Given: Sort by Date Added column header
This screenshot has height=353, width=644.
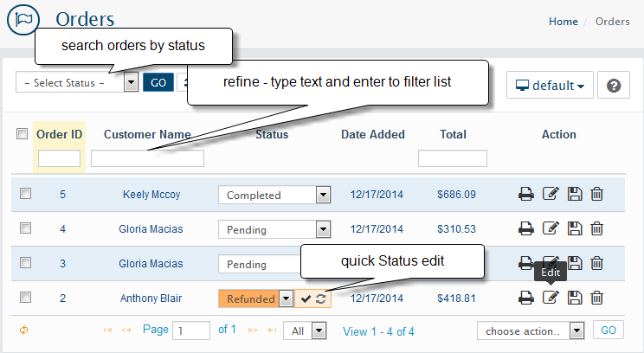Looking at the screenshot, I should pyautogui.click(x=373, y=134).
